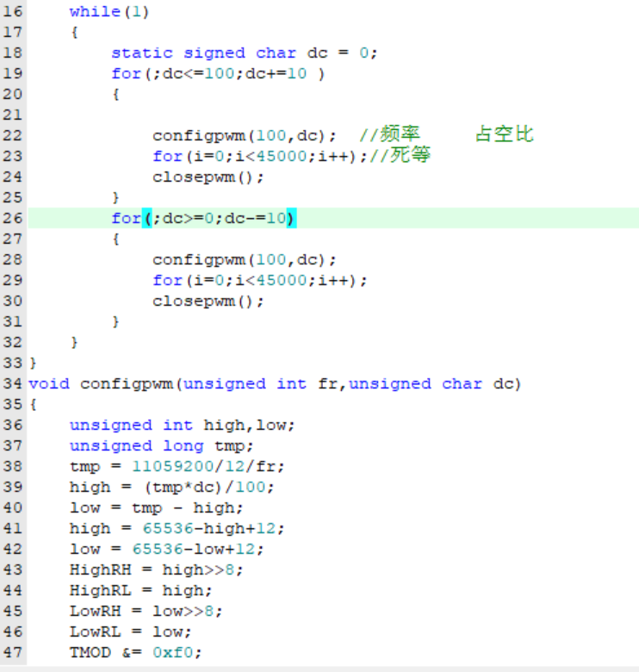Click the while(1) statement
This screenshot has width=639, height=672.
coord(109,11)
